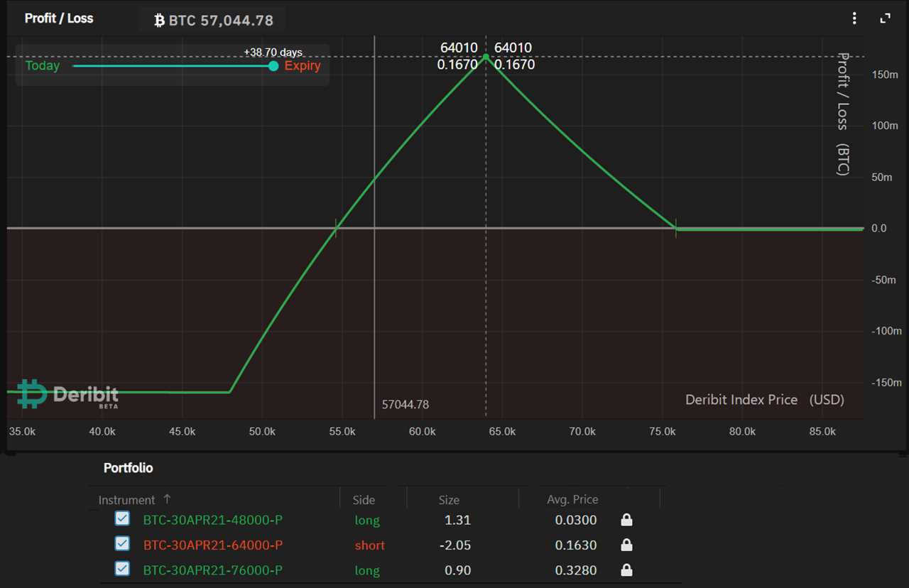Click the -150m y-axis tick label
Viewport: 909px width, 588px height.
886,382
